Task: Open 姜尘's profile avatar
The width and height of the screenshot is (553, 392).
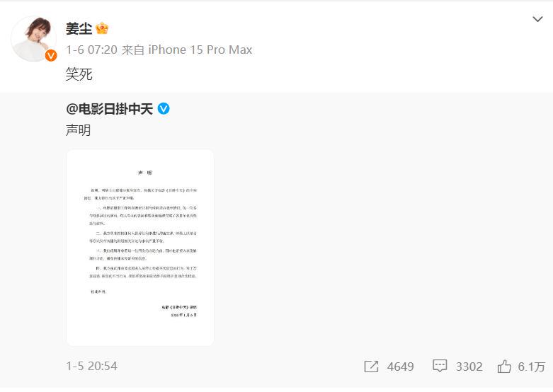Action: (34, 38)
